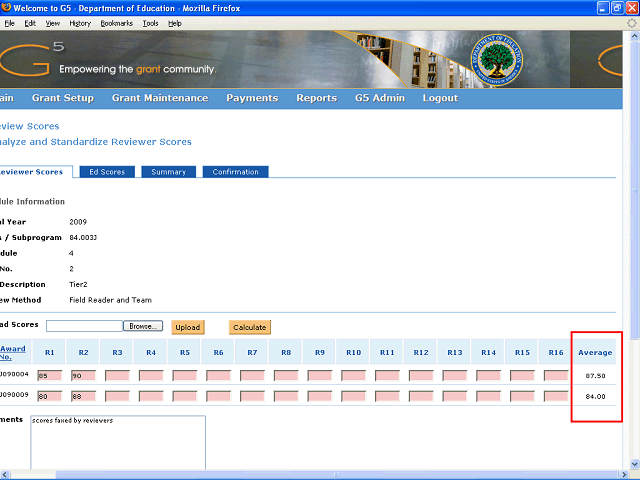This screenshot has width=640, height=480.
Task: Click the comments text area
Action: click(x=118, y=442)
